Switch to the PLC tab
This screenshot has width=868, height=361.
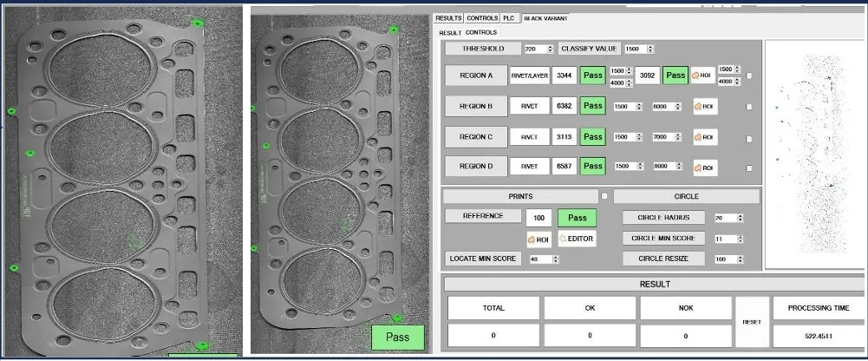pos(509,17)
